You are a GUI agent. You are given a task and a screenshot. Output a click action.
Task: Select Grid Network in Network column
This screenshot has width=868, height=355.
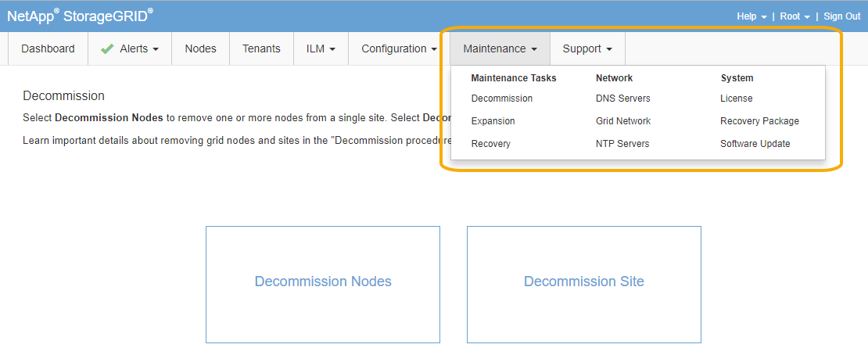click(x=623, y=121)
